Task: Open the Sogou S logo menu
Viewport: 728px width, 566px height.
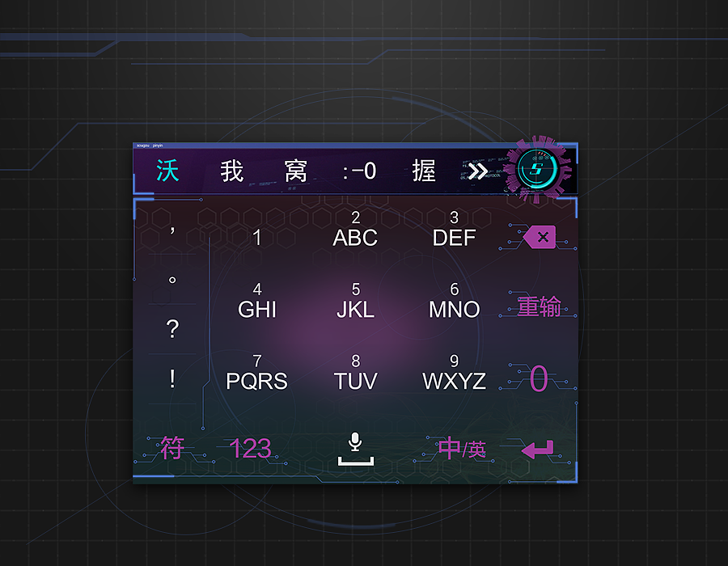Action: (x=537, y=169)
